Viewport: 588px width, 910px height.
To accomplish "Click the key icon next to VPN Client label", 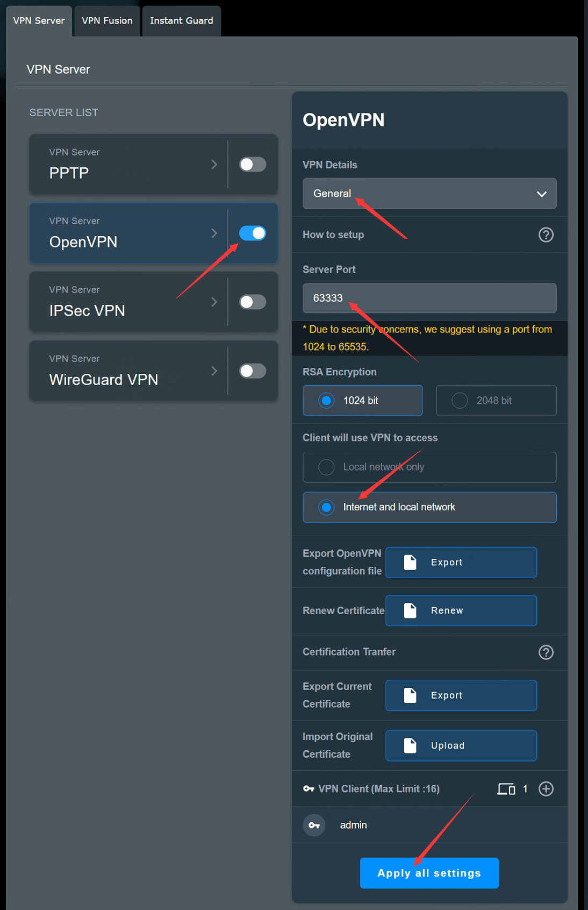I will 309,789.
